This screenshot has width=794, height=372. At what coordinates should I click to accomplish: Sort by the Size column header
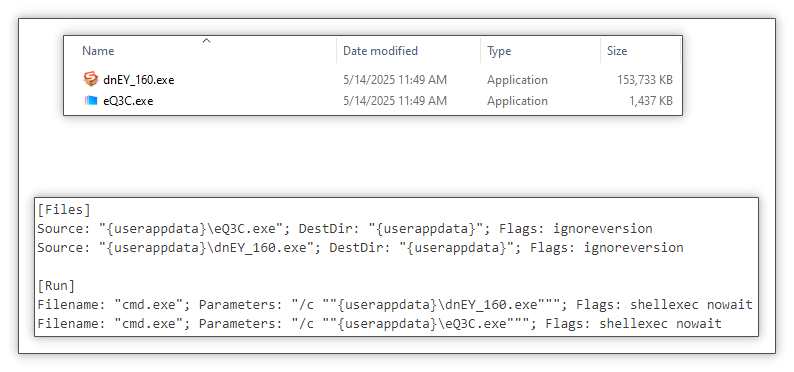click(617, 51)
